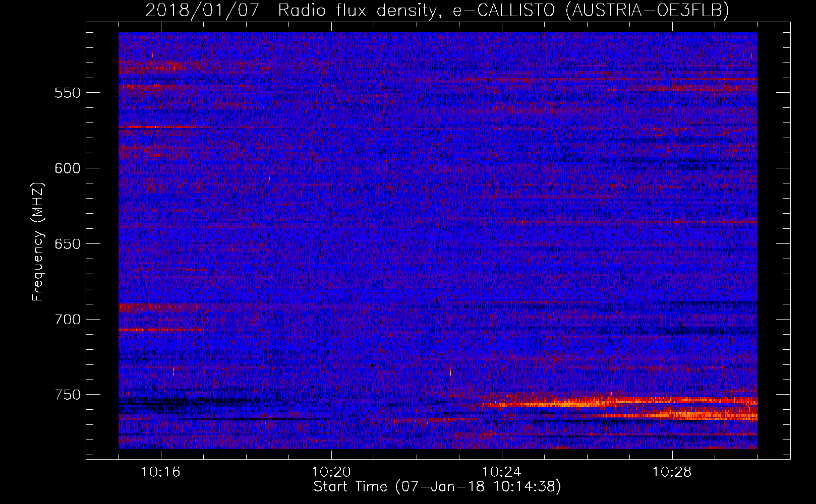Click the 10:28 time tick label
Screen dimensions: 816x504
[x=672, y=472]
